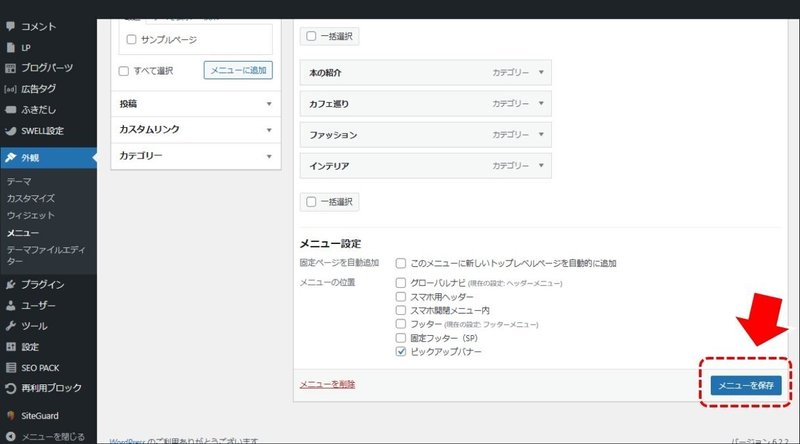Viewport: 800px width, 444px height.
Task: Select the カフェ巡り menu item title
Action: (x=329, y=104)
